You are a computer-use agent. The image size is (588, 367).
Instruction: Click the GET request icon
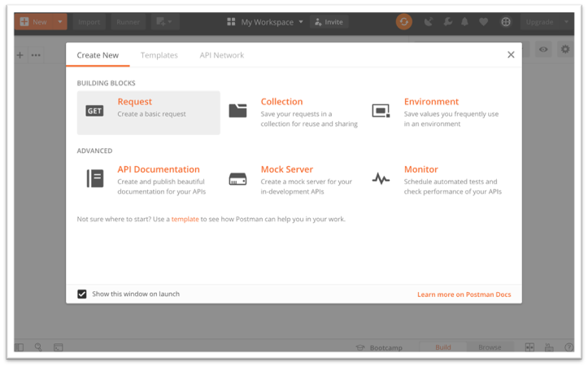(x=94, y=111)
